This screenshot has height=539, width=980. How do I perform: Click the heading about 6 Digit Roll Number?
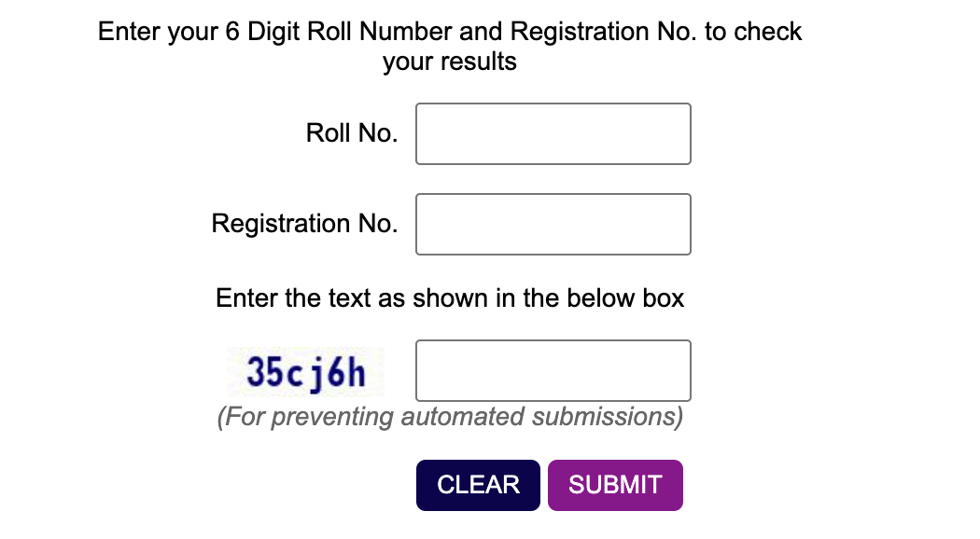[450, 32]
